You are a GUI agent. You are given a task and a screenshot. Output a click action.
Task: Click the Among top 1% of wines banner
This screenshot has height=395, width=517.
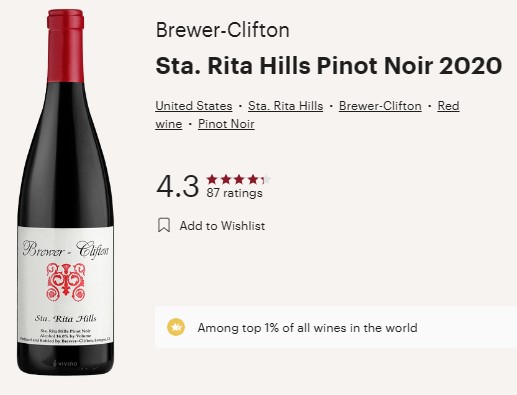[336, 327]
